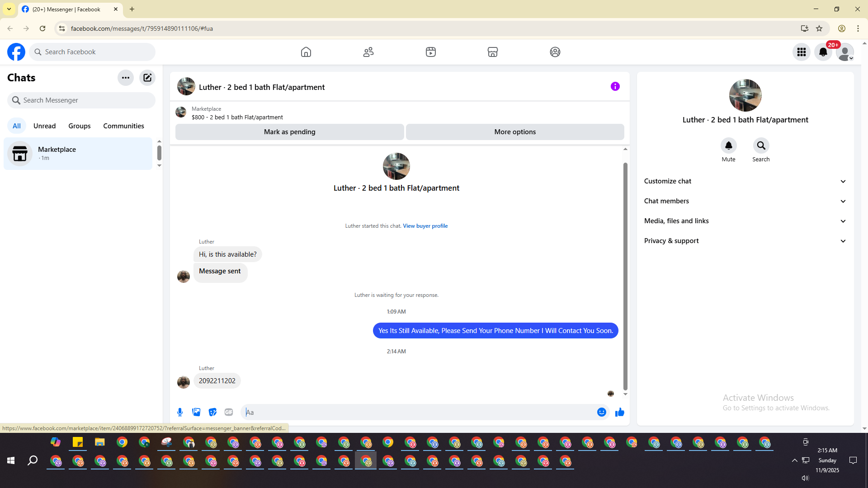Open the GIF picker icon

tap(229, 412)
